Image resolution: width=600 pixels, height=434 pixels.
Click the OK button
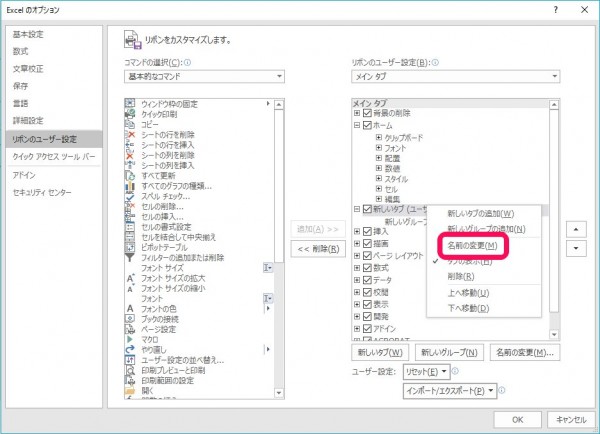[x=517, y=420]
